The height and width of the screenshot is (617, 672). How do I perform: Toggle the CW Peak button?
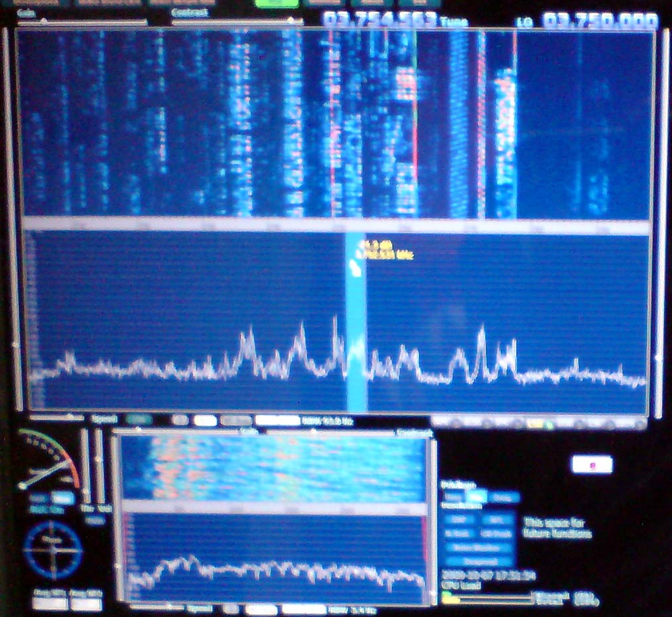point(498,533)
